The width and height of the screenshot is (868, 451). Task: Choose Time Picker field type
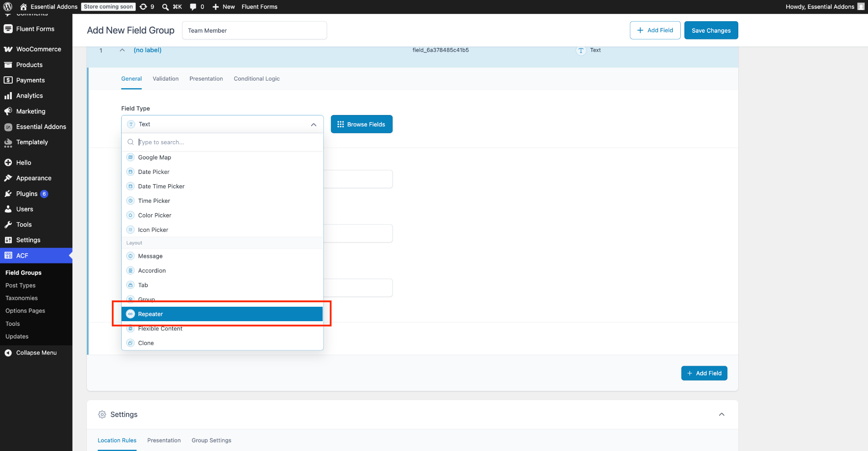click(222, 201)
